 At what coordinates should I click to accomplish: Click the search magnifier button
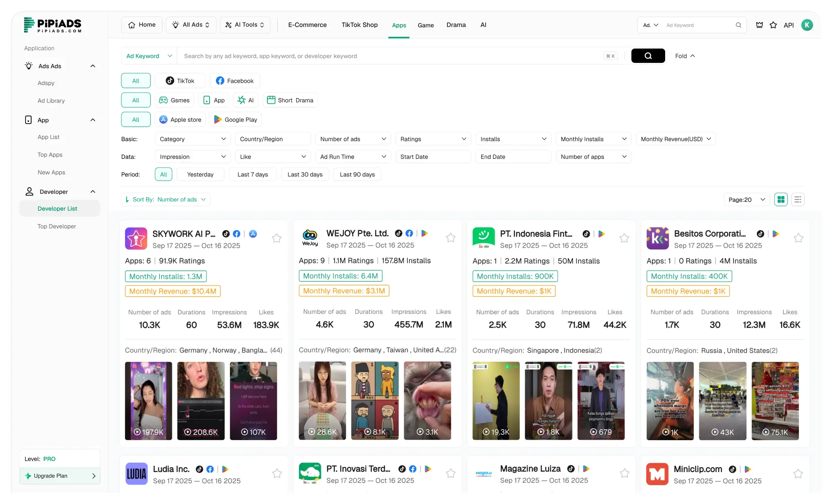click(x=648, y=56)
